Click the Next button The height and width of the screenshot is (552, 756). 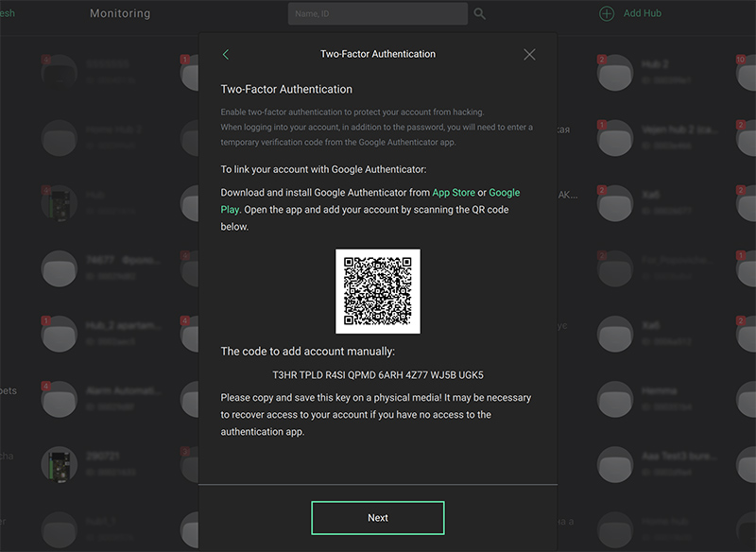coord(377,517)
